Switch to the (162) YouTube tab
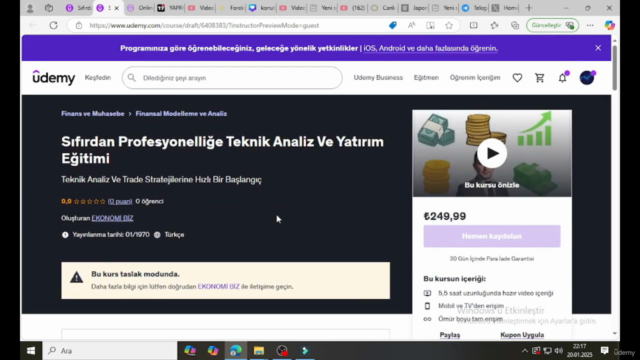The image size is (640, 360). (x=353, y=8)
